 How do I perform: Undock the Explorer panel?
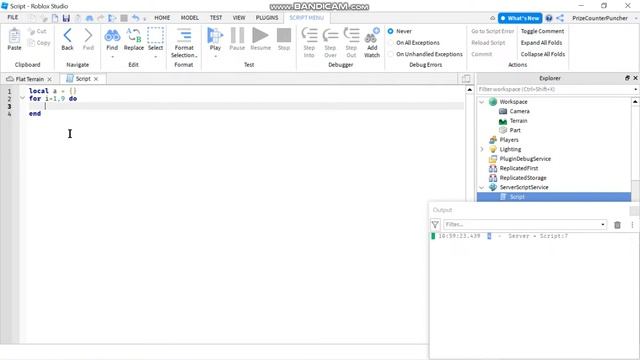[627, 78]
